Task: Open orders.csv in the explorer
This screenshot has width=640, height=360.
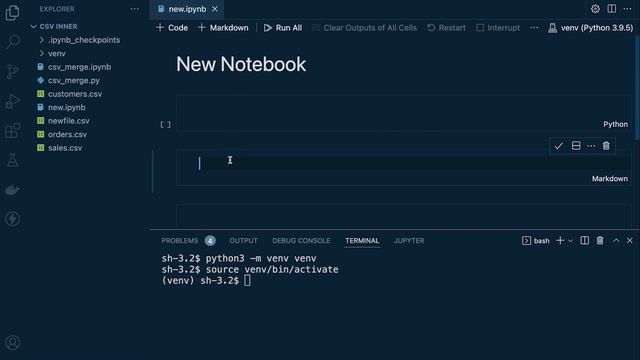Action: pos(67,134)
